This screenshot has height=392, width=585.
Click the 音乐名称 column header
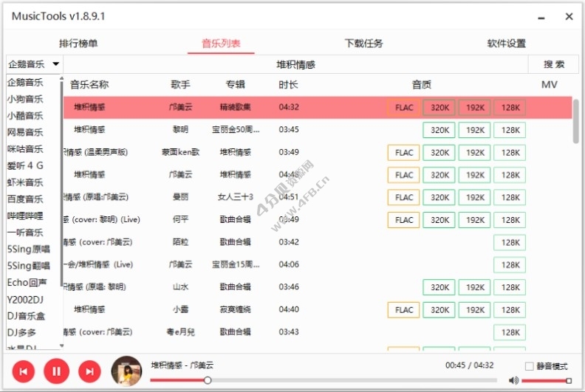89,85
